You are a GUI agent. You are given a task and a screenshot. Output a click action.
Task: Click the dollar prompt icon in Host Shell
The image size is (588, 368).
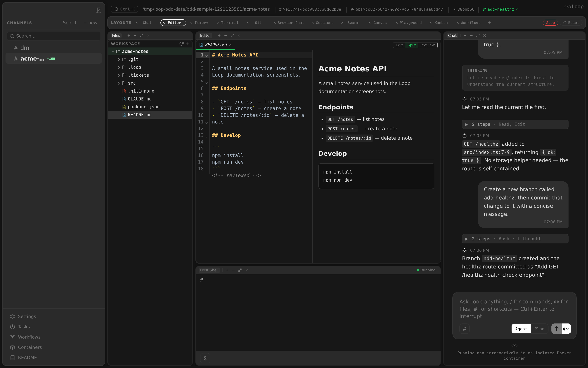click(205, 358)
